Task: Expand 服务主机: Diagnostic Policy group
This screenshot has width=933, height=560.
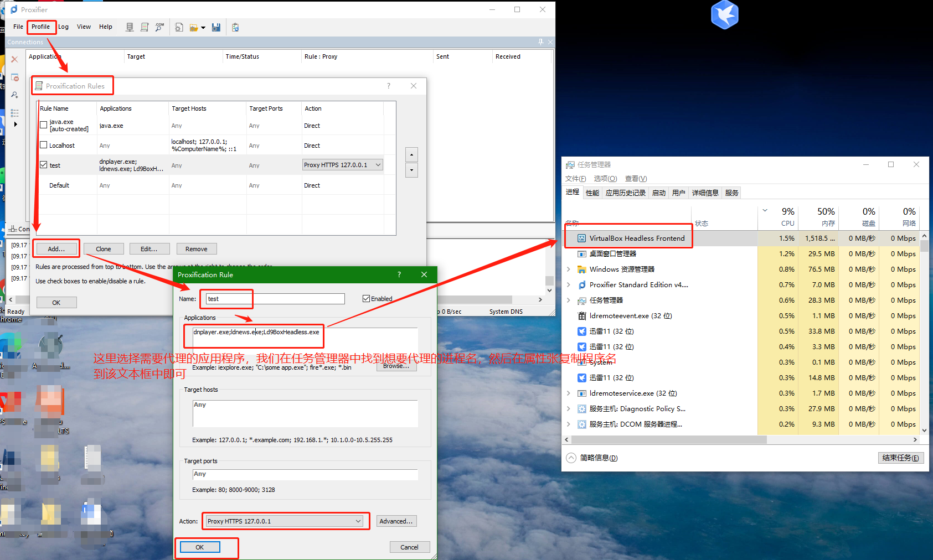Action: pos(569,409)
